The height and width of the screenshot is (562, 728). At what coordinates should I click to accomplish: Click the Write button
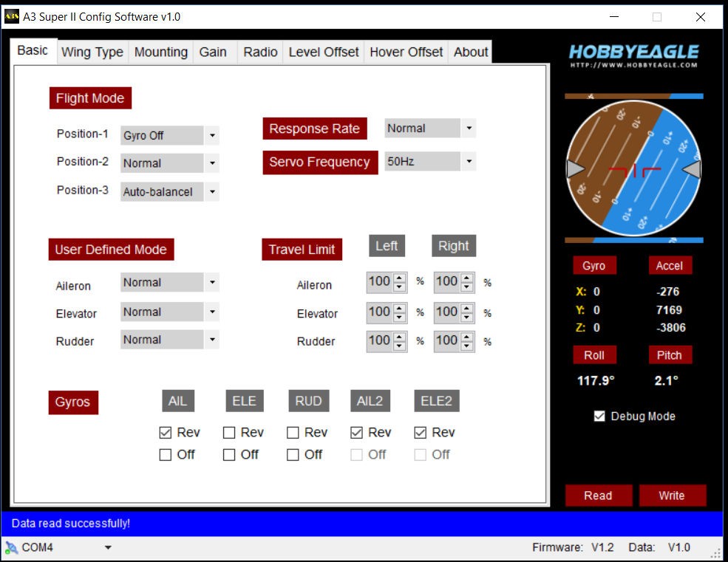673,496
